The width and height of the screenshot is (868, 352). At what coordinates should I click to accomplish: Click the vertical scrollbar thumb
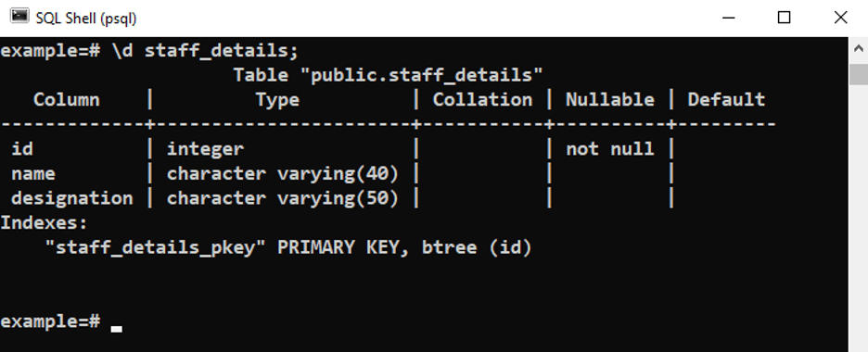coord(858,73)
